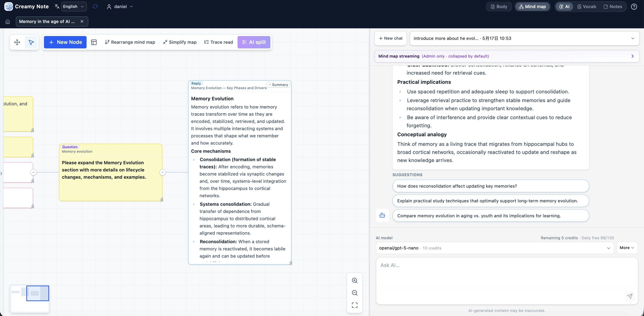
Task: Select the pan move canvas tool
Action: coord(17,42)
